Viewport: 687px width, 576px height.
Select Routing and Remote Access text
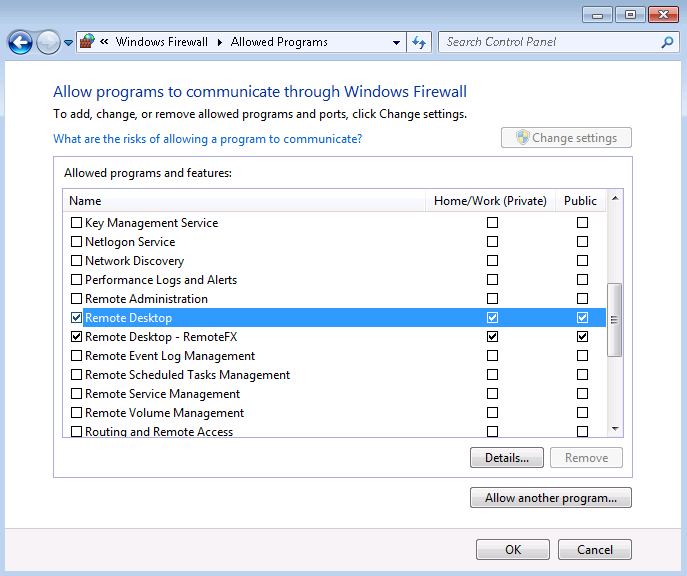159,431
